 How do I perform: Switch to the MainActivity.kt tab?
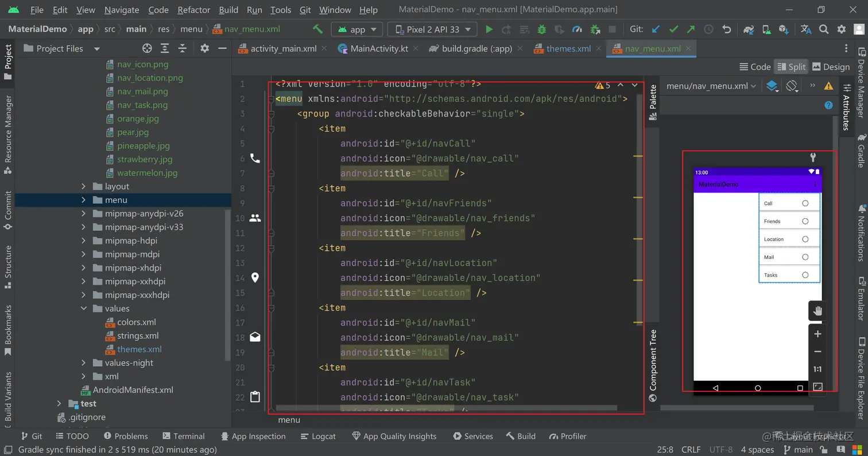pyautogui.click(x=379, y=48)
